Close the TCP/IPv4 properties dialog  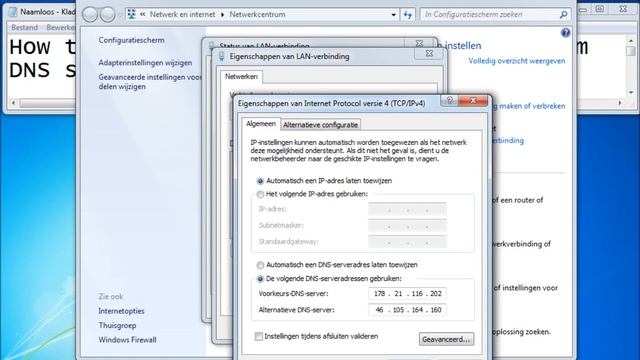(x=473, y=100)
